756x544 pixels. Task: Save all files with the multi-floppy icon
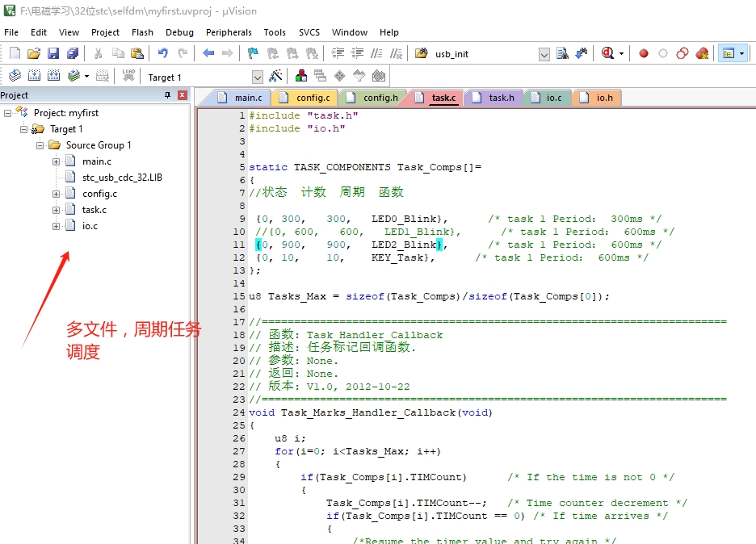73,53
